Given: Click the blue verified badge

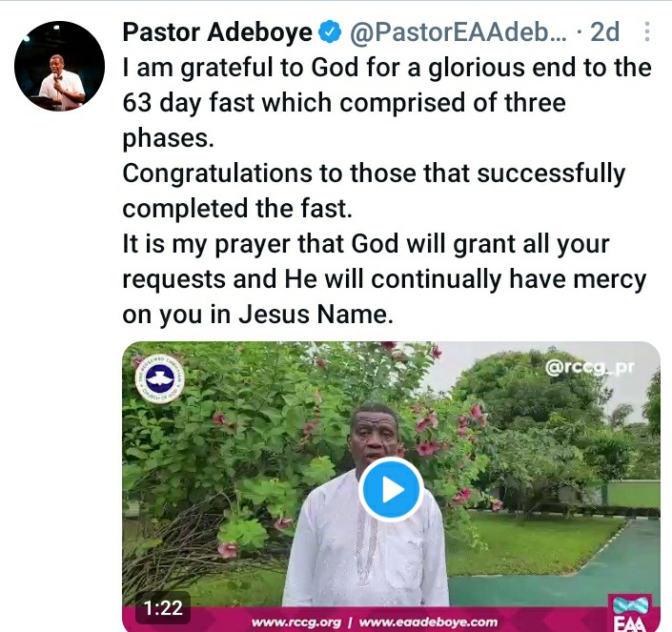Looking at the screenshot, I should pos(329,32).
